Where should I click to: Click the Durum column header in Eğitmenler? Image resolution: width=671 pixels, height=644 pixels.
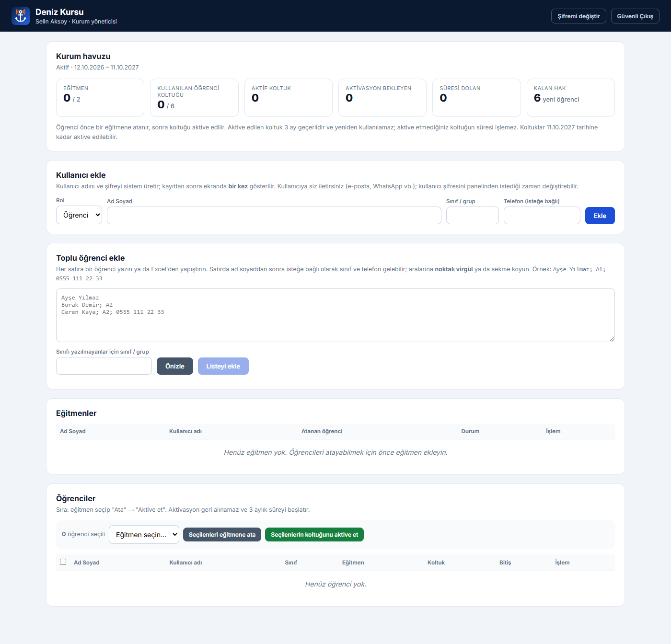(470, 431)
